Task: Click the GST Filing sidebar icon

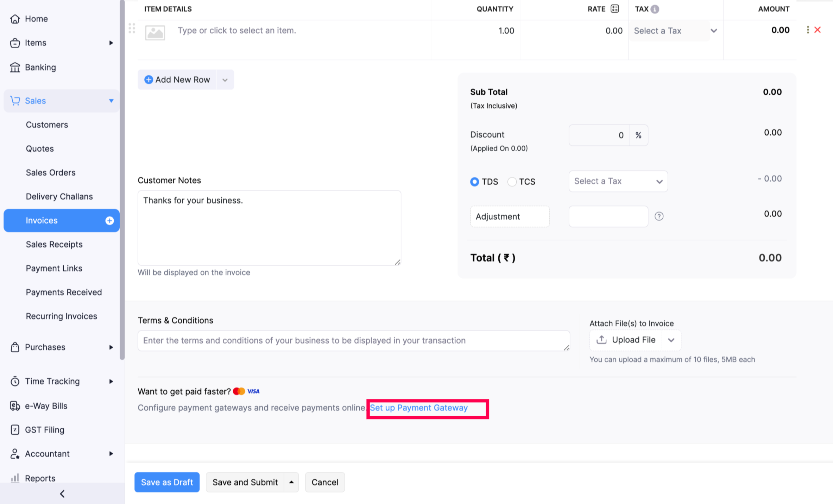Action: 15,429
